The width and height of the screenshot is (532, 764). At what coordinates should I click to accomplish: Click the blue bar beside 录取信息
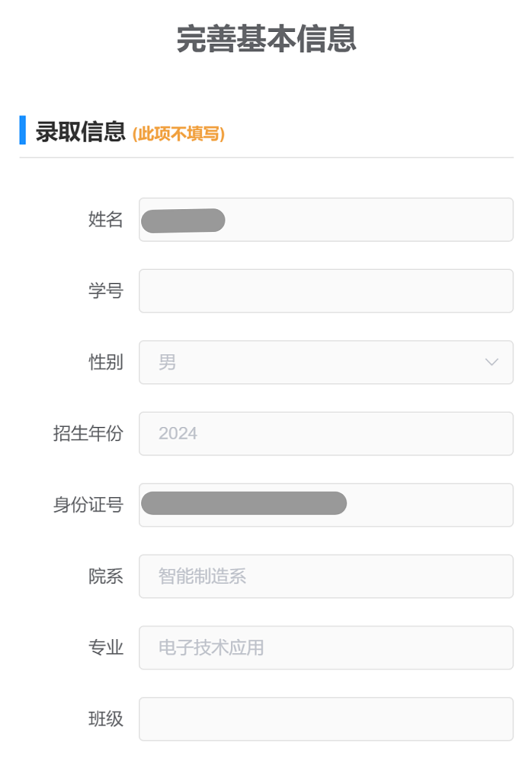(x=22, y=130)
